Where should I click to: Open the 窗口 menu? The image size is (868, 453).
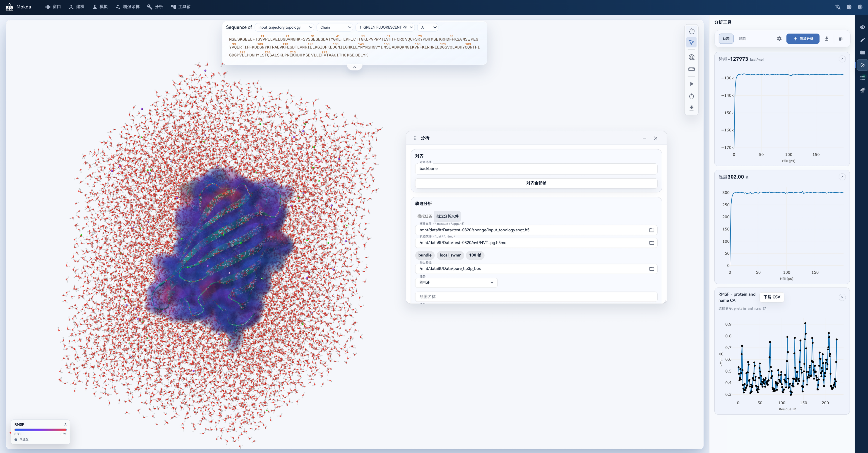click(53, 7)
